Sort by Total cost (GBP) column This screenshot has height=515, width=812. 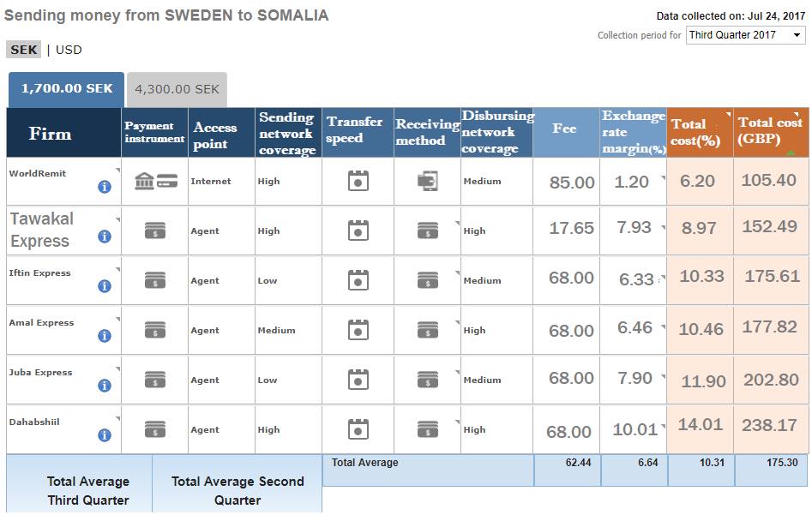pyautogui.click(x=770, y=132)
